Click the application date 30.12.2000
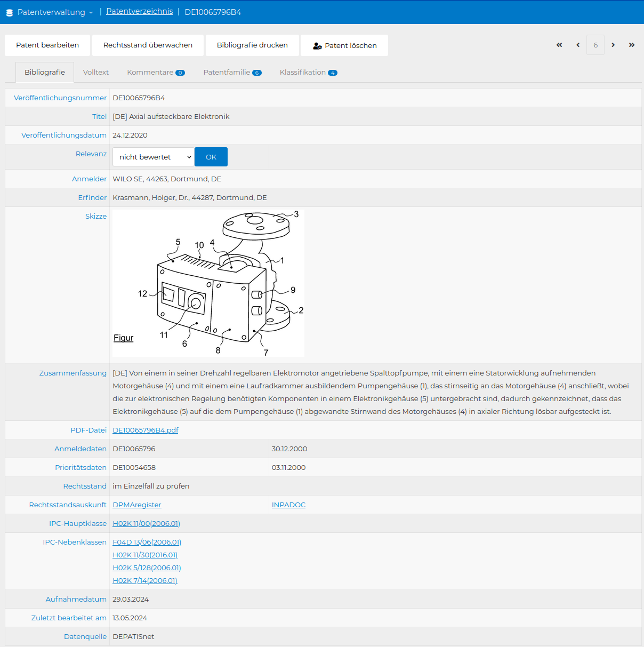 coord(289,449)
